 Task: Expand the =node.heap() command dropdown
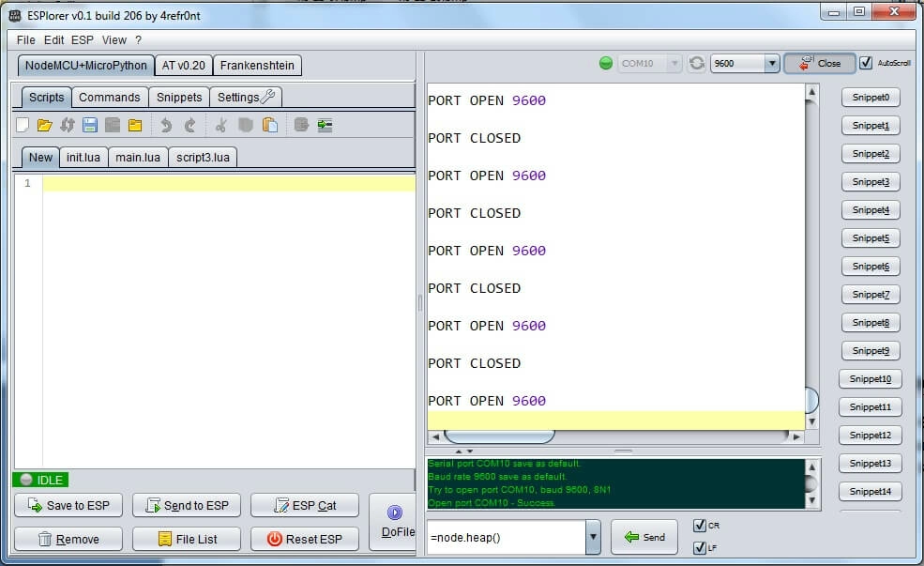(593, 537)
